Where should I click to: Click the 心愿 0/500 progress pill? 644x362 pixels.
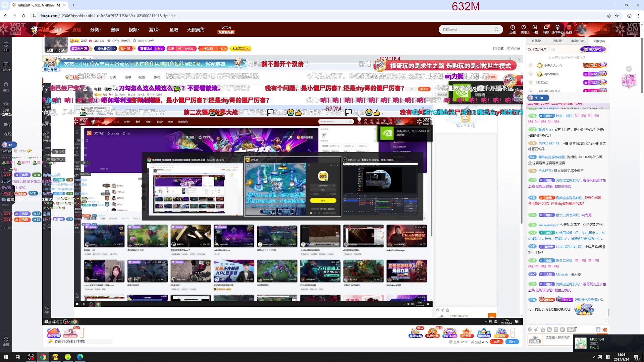click(181, 49)
